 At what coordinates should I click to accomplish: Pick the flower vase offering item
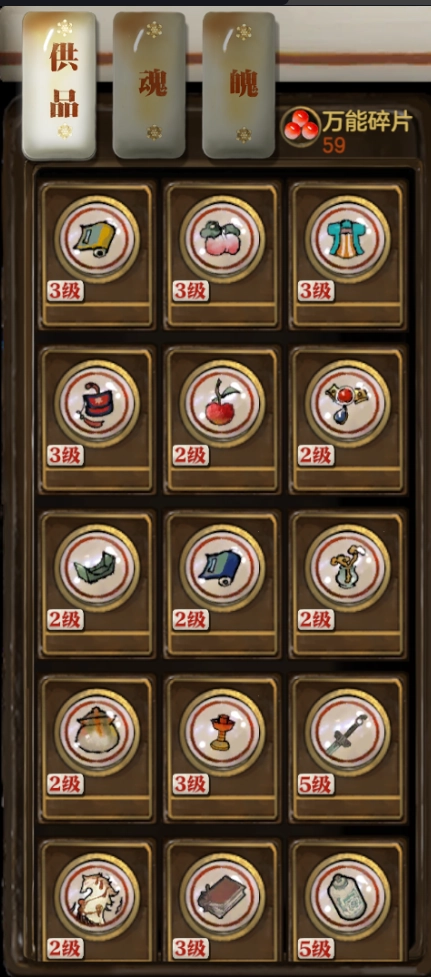tap(347, 566)
